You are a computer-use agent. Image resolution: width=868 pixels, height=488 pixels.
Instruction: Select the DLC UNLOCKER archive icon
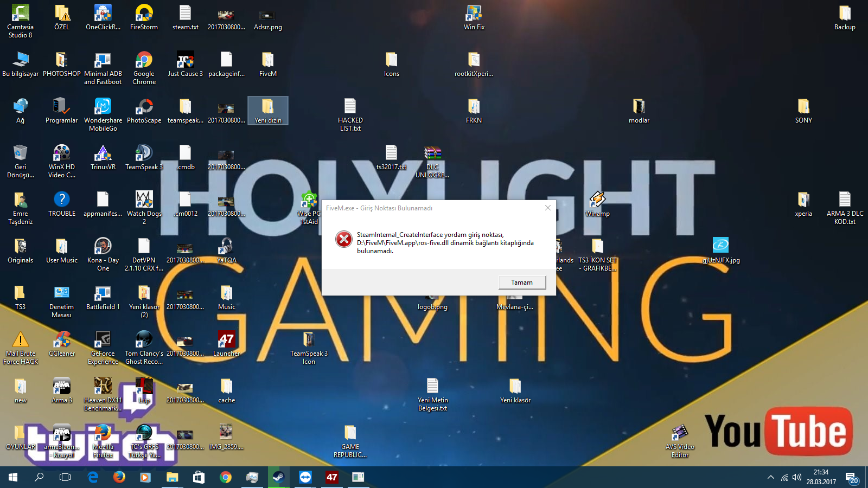click(x=432, y=162)
